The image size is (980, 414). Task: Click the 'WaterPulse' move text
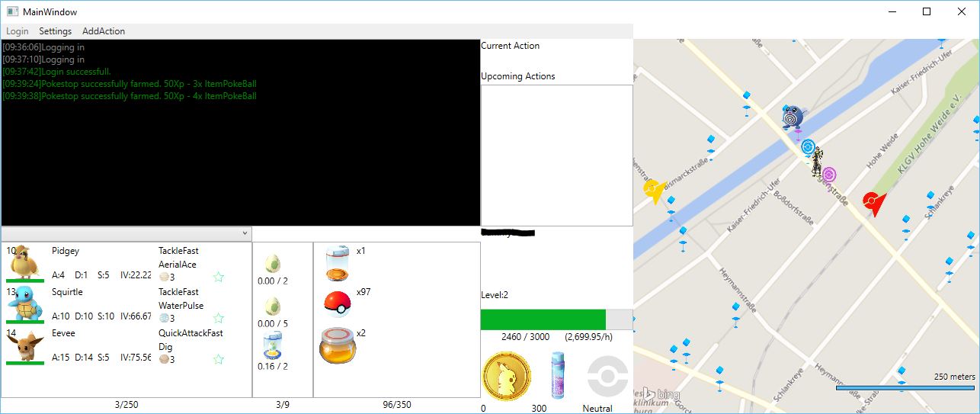tap(180, 306)
